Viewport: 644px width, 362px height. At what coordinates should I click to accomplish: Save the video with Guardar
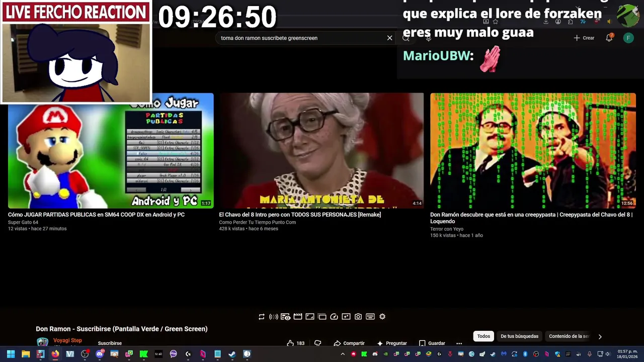pyautogui.click(x=432, y=343)
